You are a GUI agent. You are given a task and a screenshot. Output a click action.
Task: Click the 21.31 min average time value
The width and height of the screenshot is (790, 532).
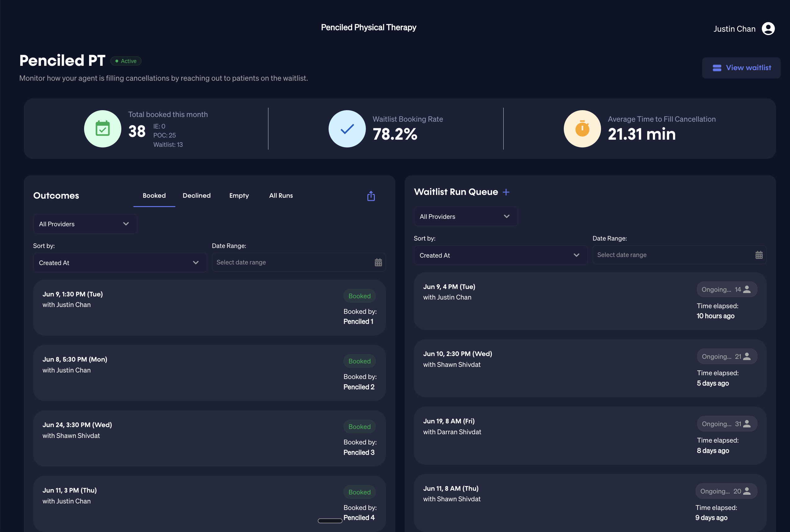pos(641,134)
